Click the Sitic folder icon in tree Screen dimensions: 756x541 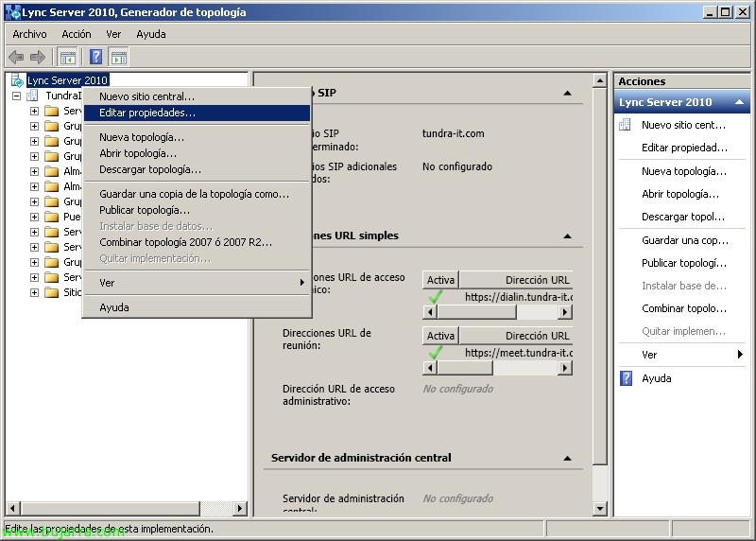tap(51, 292)
